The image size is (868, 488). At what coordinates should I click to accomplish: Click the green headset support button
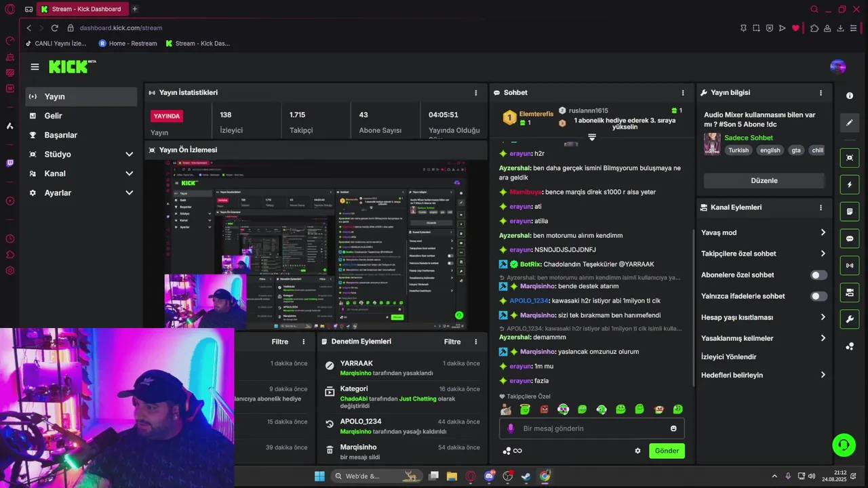844,445
